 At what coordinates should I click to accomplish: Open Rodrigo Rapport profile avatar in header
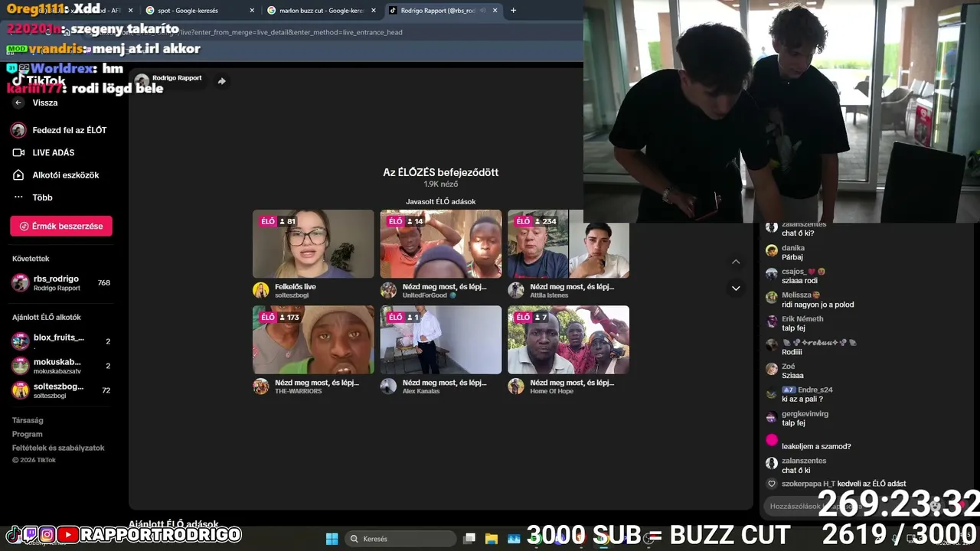coord(142,81)
